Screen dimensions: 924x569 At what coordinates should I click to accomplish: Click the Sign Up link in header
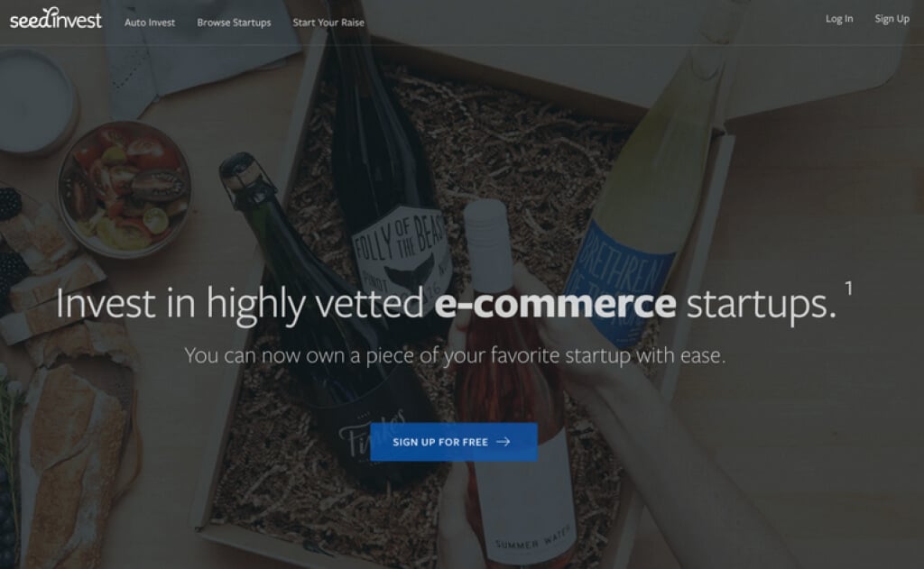(x=892, y=19)
